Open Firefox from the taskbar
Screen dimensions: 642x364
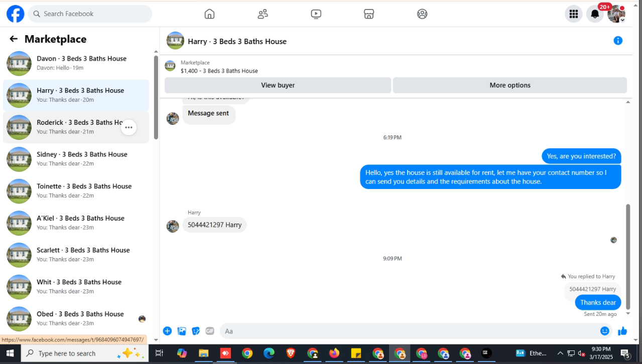tap(334, 353)
